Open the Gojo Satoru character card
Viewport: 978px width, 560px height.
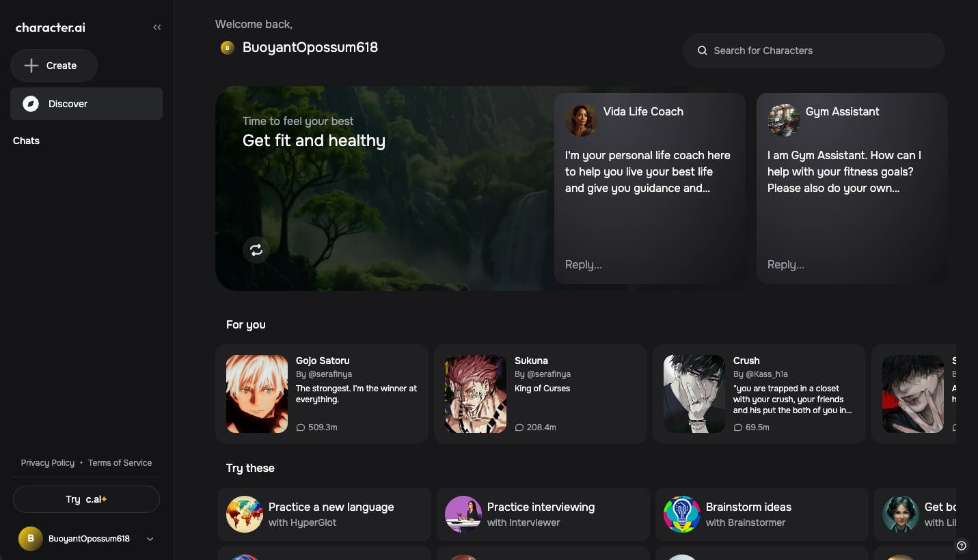pyautogui.click(x=322, y=394)
